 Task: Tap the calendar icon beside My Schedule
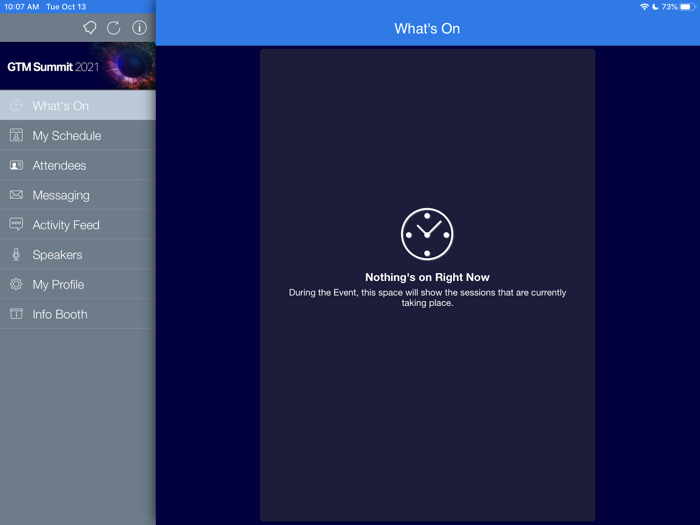[x=16, y=135]
